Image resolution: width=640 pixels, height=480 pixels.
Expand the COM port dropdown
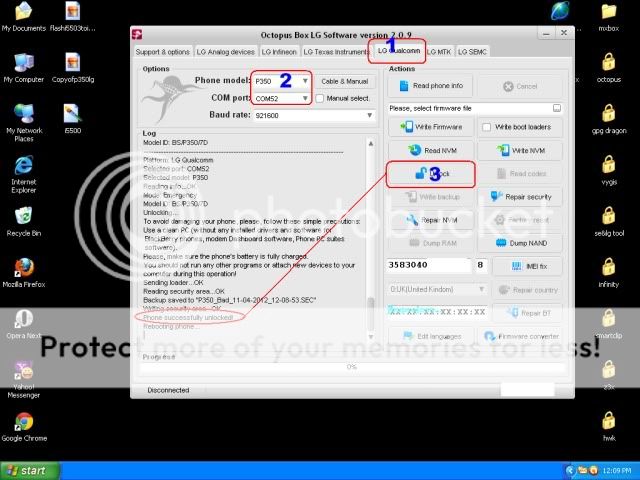pos(305,98)
